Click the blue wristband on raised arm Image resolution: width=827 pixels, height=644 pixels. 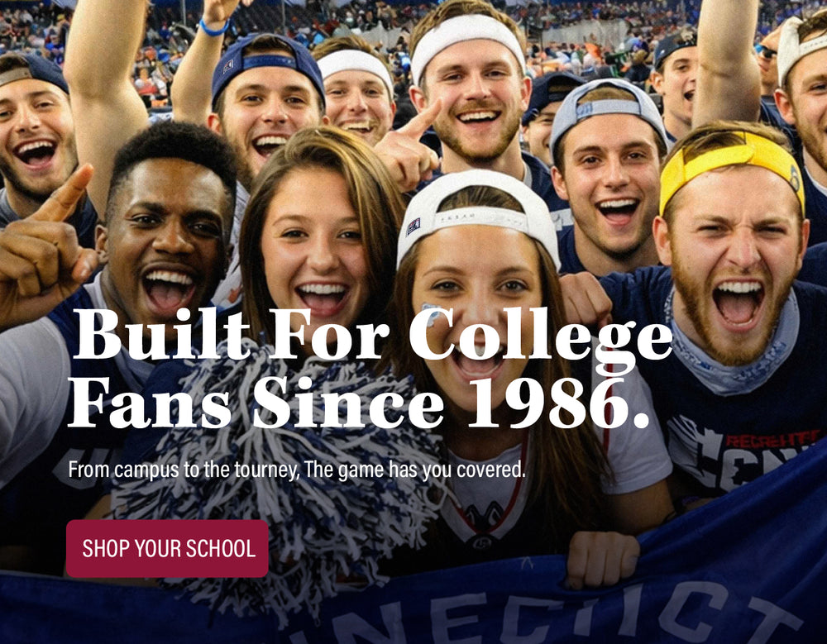click(x=214, y=28)
